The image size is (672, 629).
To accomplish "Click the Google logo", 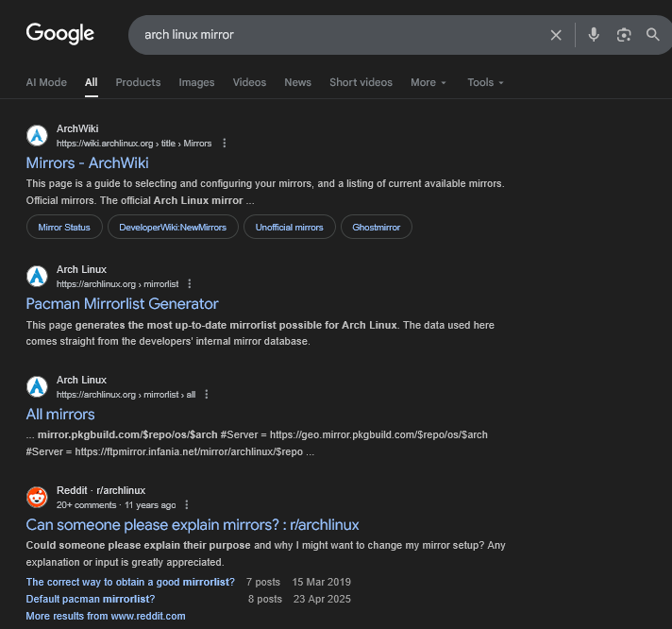I will click(x=60, y=33).
